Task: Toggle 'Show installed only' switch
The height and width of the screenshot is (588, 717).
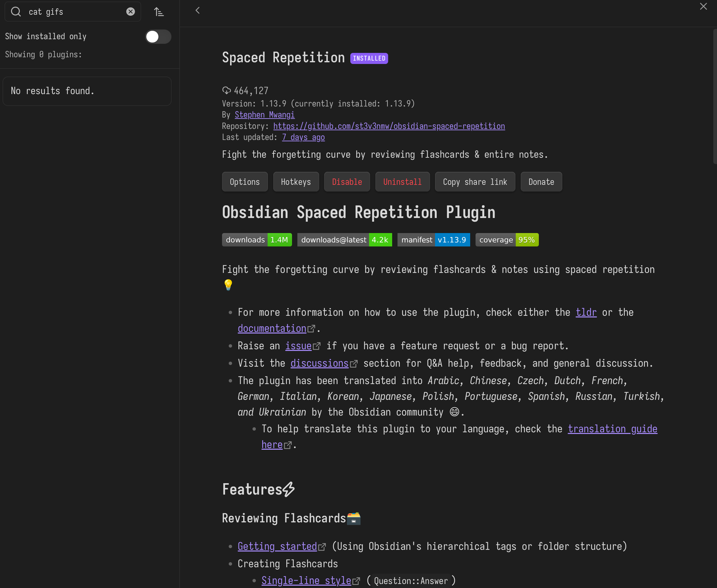Action: pos(158,36)
